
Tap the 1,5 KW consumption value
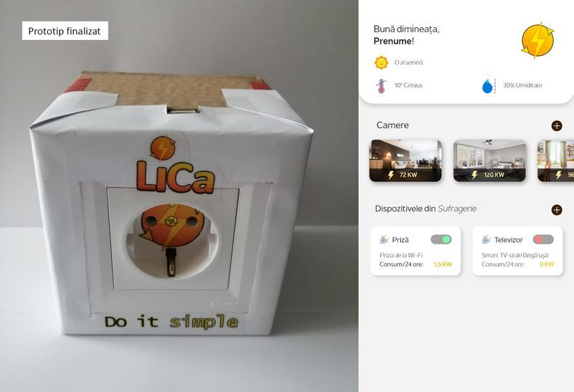(x=443, y=264)
